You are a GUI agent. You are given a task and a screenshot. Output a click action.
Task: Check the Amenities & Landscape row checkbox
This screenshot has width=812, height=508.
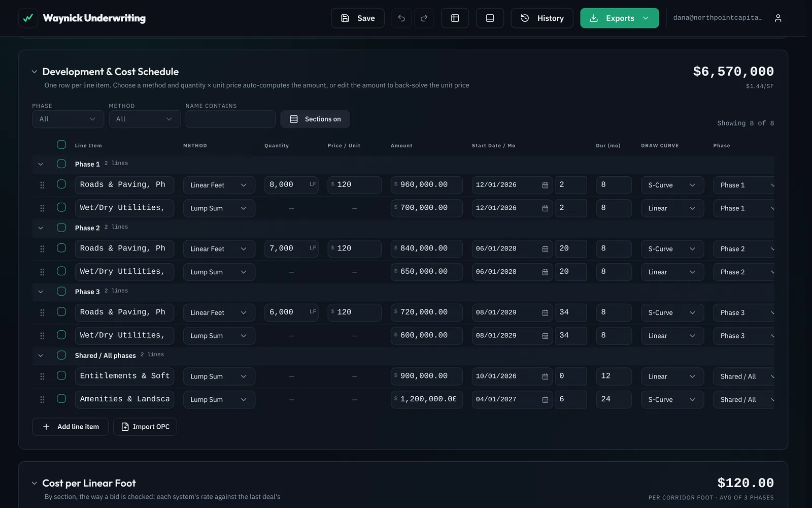[x=61, y=399]
